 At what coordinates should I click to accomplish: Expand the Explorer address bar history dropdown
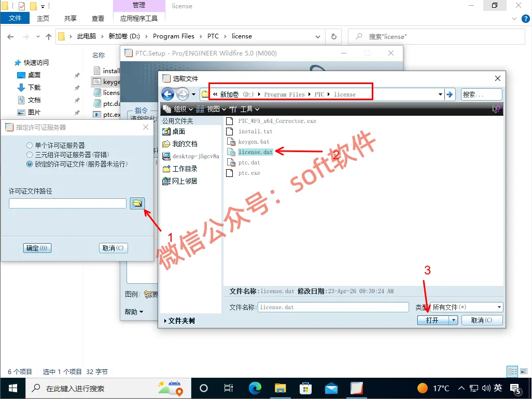point(317,37)
